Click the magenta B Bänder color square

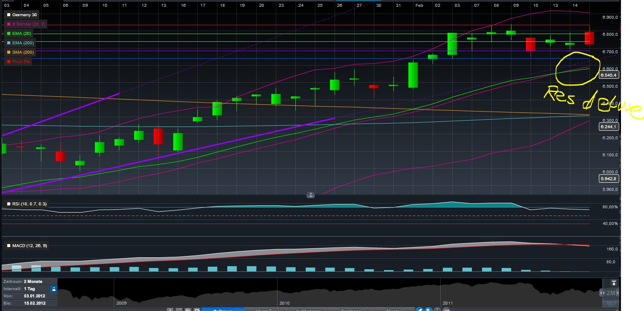[9, 24]
